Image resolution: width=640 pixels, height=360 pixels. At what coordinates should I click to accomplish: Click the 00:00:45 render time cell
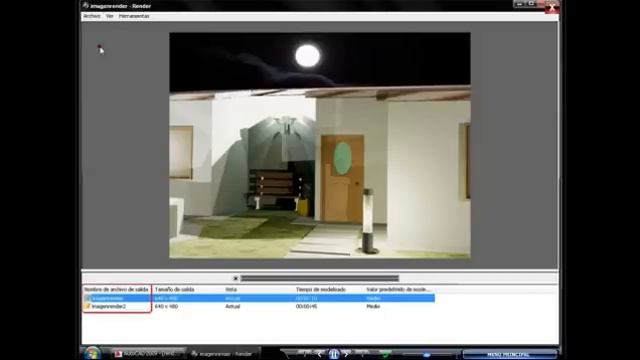tap(306, 306)
